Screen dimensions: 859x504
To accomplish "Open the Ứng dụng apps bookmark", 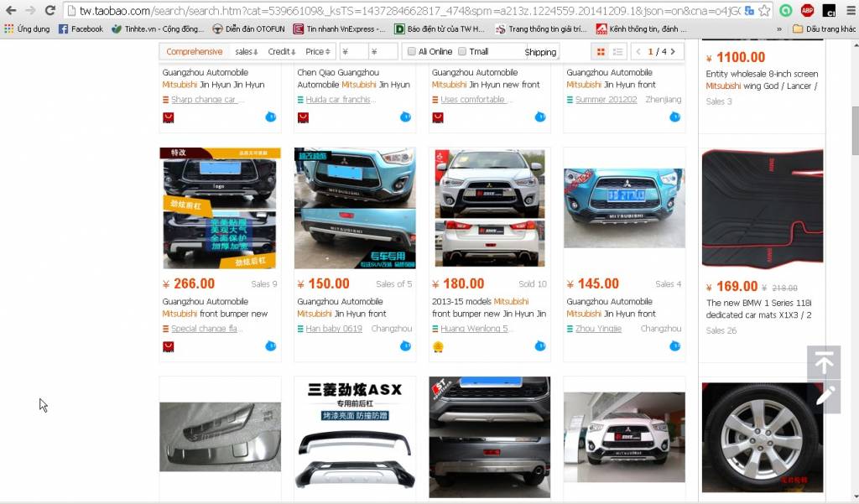I will click(x=27, y=29).
